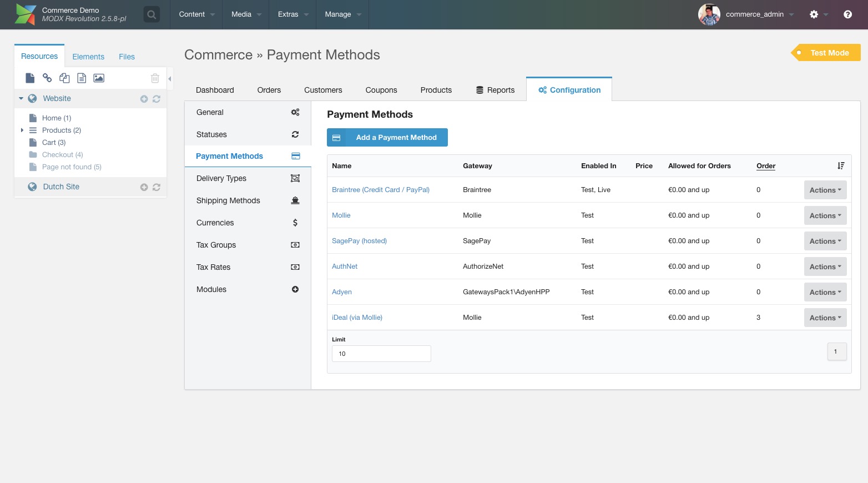
Task: Open Shipping Methods configuration section
Action: coord(248,200)
